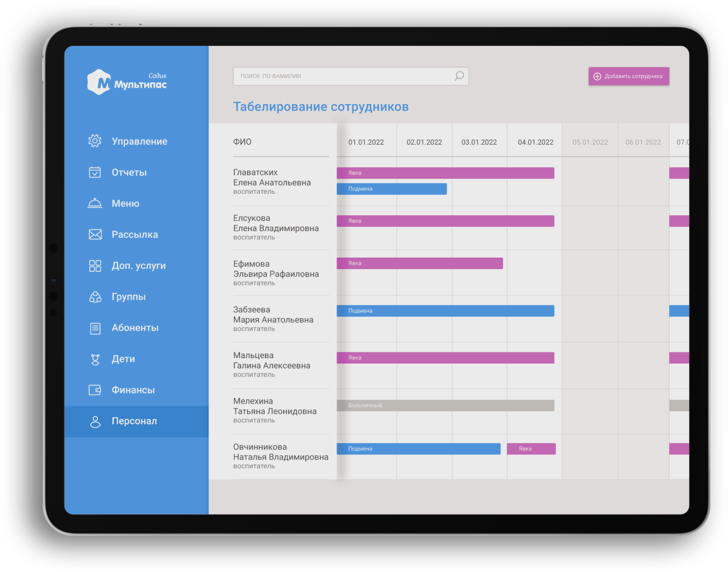Click the Добавить сотрудника button
The image size is (728, 572).
[628, 76]
